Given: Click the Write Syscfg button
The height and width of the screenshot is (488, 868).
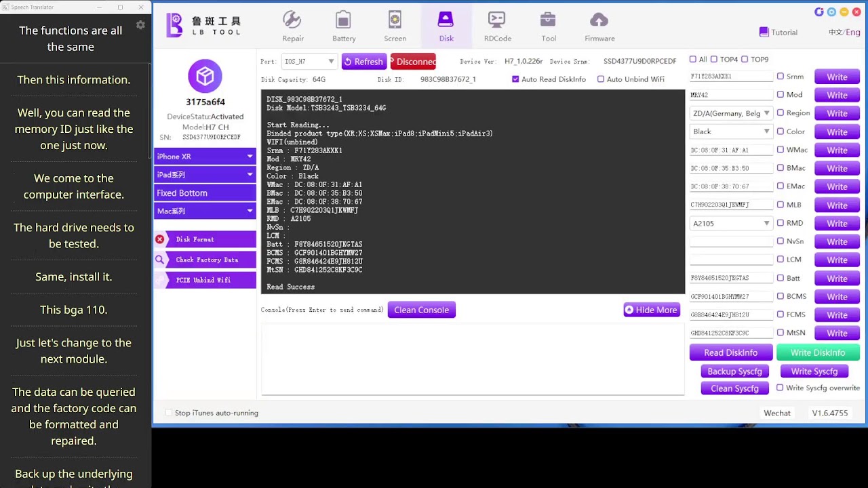Looking at the screenshot, I should tap(814, 371).
